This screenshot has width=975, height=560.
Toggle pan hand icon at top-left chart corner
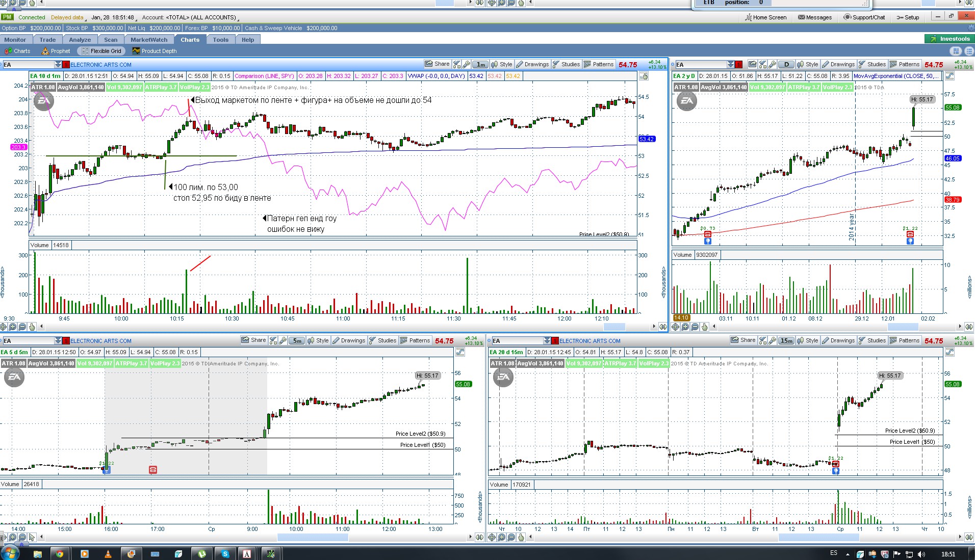click(645, 76)
